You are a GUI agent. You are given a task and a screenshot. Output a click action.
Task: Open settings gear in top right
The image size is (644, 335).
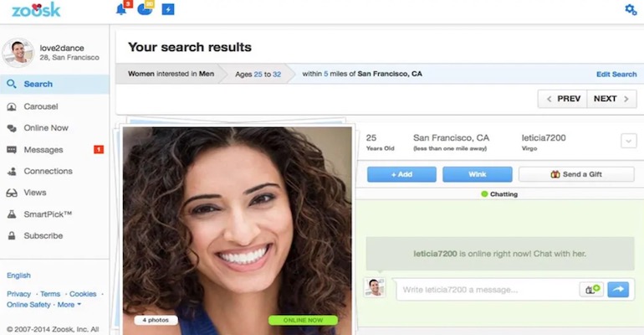(631, 10)
